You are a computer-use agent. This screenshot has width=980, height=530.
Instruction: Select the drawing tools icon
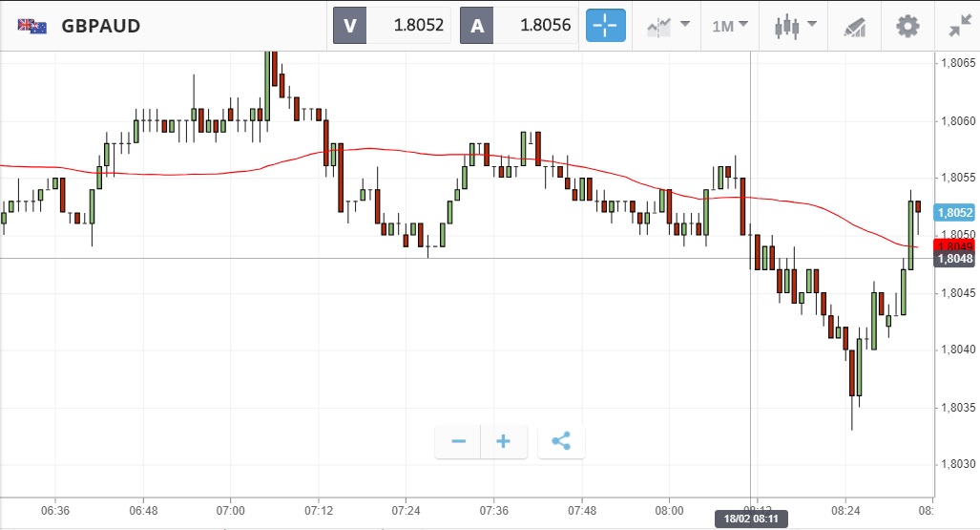pos(854,27)
